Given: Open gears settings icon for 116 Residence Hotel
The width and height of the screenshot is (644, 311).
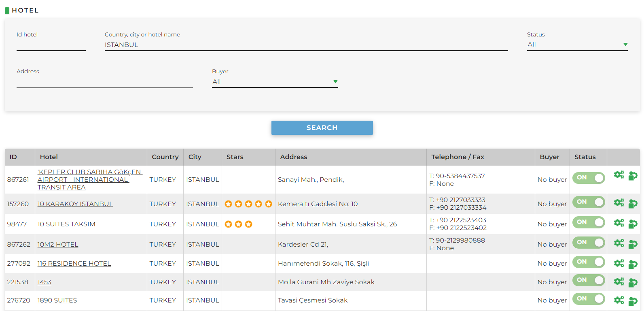Looking at the screenshot, I should [x=619, y=263].
